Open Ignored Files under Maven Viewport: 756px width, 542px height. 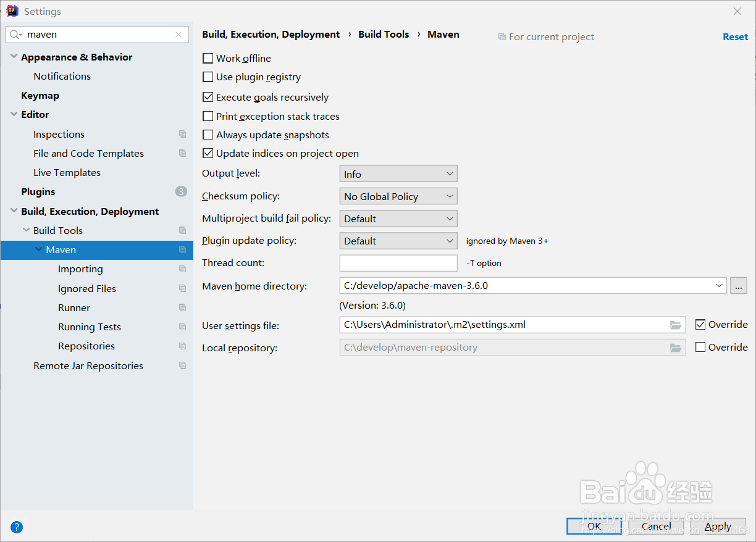[x=87, y=288]
